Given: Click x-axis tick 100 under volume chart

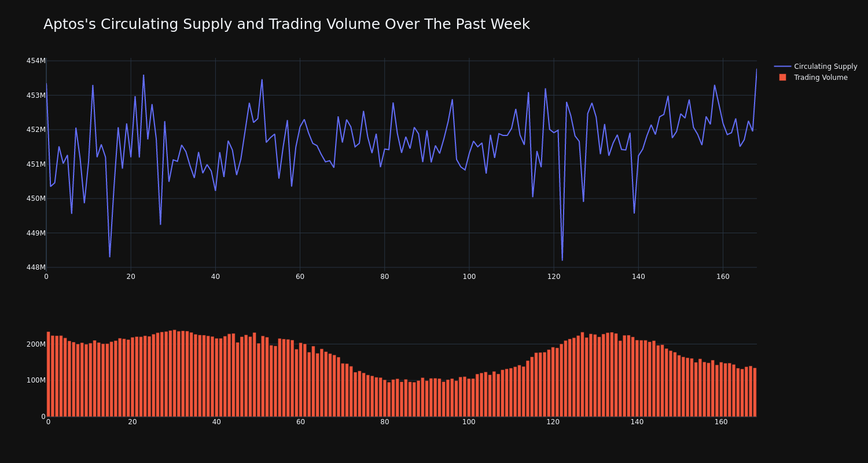Looking at the screenshot, I should pos(469,422).
